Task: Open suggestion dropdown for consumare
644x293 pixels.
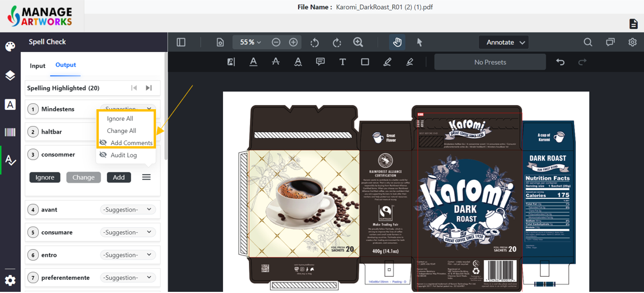Action: pyautogui.click(x=128, y=232)
